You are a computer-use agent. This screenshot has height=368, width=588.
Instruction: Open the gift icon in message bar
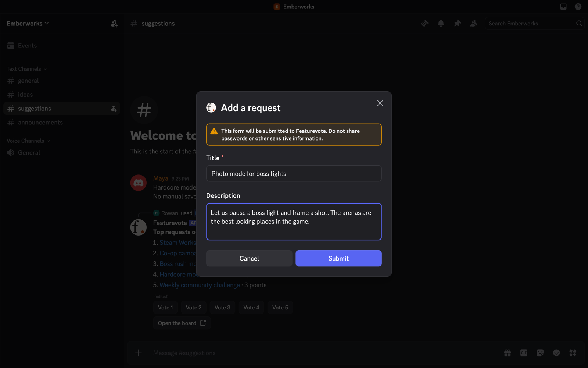pyautogui.click(x=508, y=353)
